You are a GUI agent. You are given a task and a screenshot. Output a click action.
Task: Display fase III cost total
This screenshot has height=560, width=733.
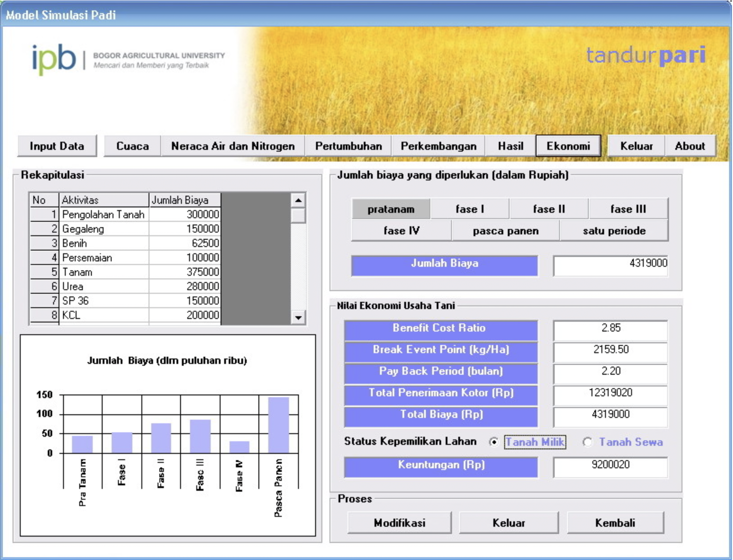point(628,209)
